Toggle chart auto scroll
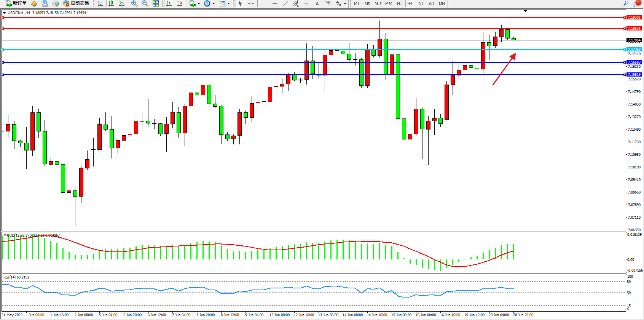644x320 pixels. [169, 3]
